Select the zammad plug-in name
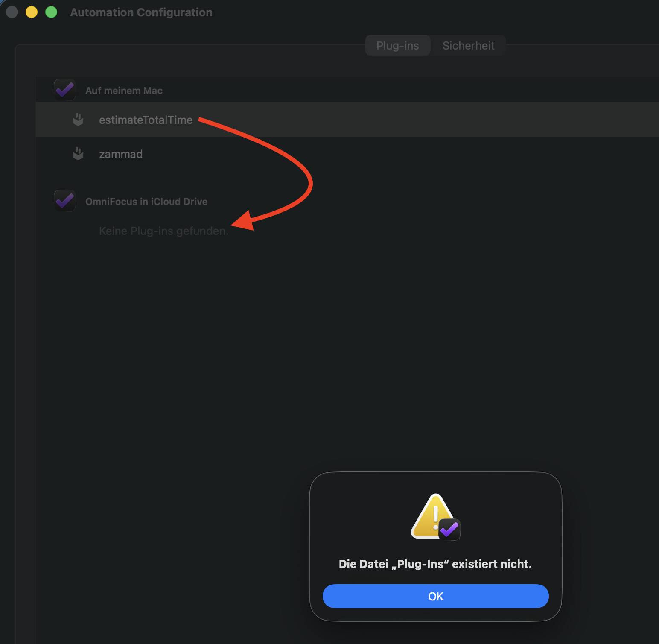Screen dimensions: 659x644 pyautogui.click(x=121, y=154)
